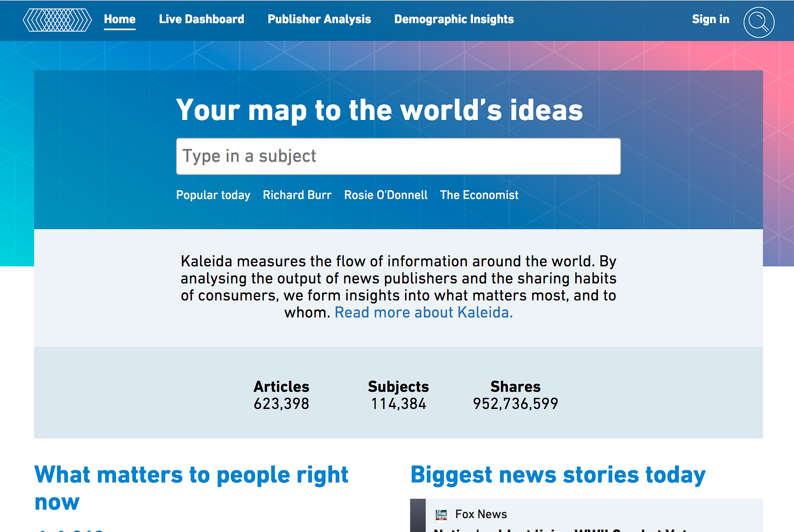Click 'What matters to people right now' heading
Viewport: 794px width, 532px height.
[192, 488]
